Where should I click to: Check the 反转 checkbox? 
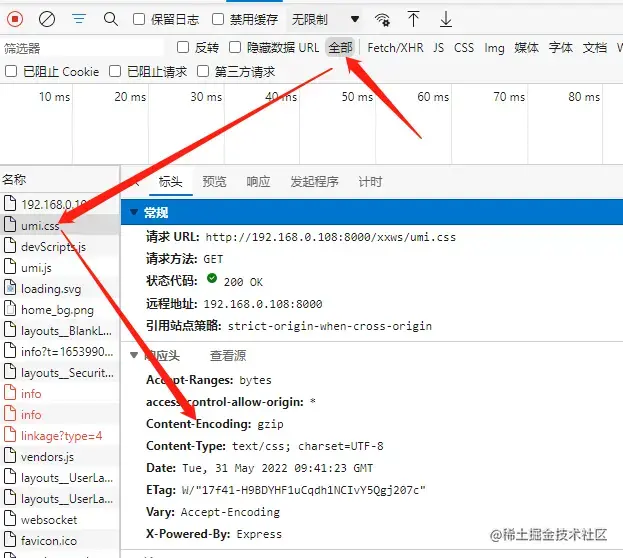coord(183,47)
